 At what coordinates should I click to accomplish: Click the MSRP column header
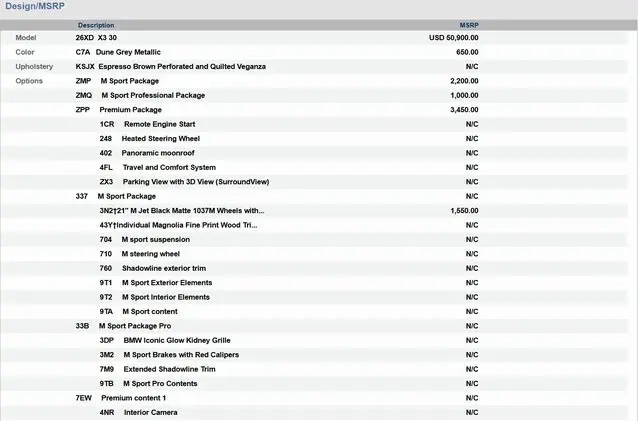pyautogui.click(x=468, y=25)
